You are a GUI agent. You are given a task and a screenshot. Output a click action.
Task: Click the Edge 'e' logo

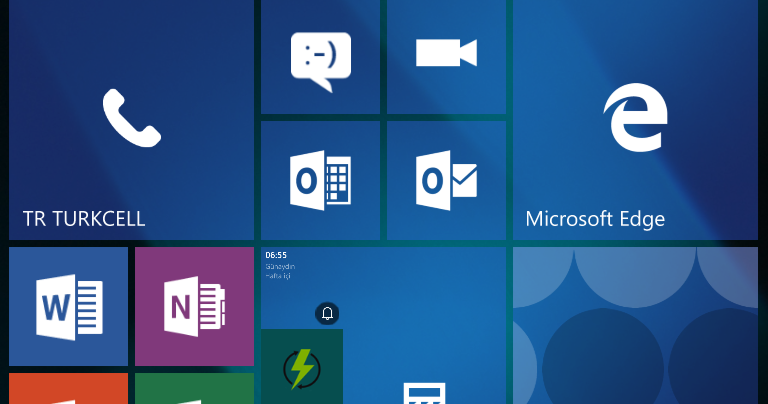(x=635, y=118)
